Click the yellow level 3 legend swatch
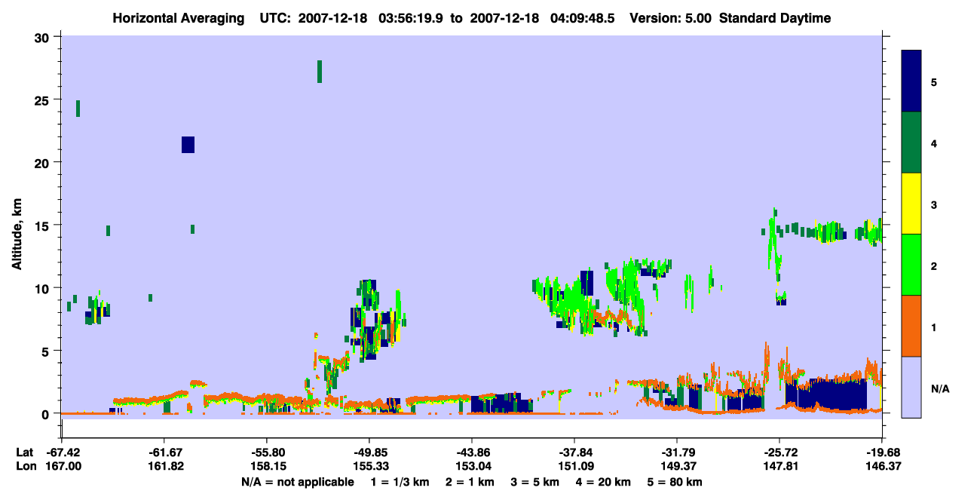The height and width of the screenshot is (503, 980). [911, 204]
